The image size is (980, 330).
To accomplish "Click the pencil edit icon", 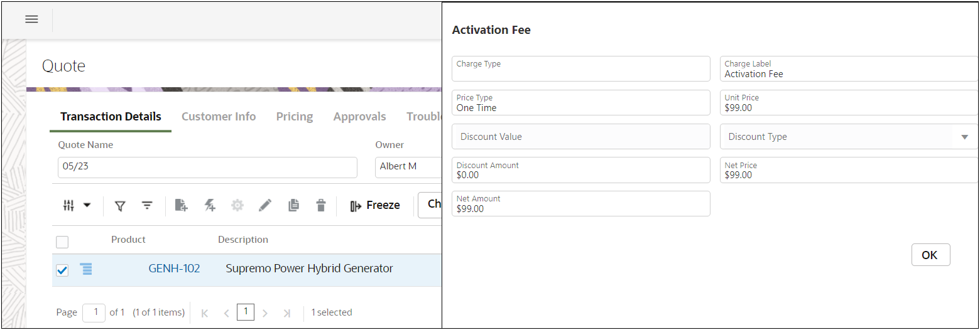I will tap(265, 205).
